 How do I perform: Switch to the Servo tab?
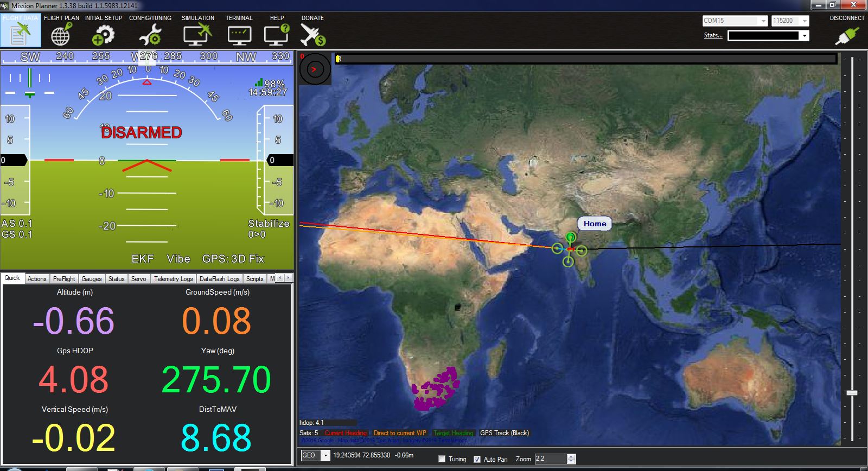click(139, 279)
